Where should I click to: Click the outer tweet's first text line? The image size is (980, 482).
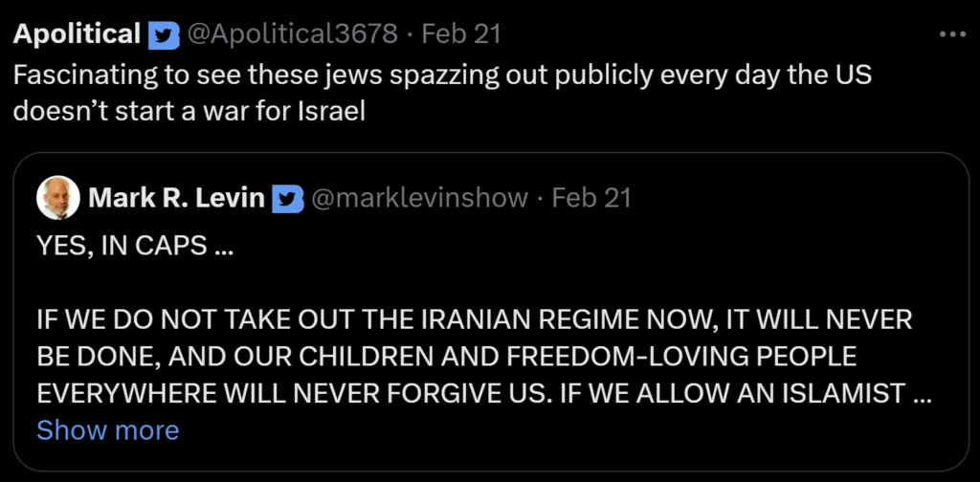click(442, 76)
